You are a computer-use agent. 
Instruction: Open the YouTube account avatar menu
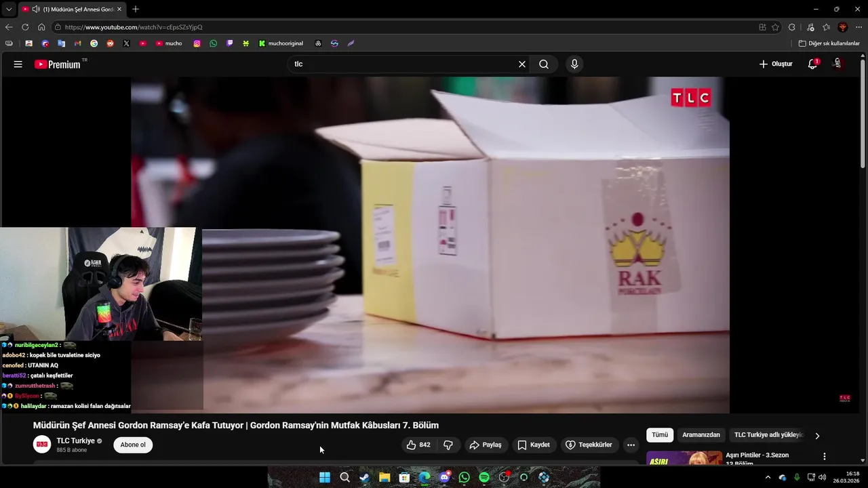click(838, 64)
